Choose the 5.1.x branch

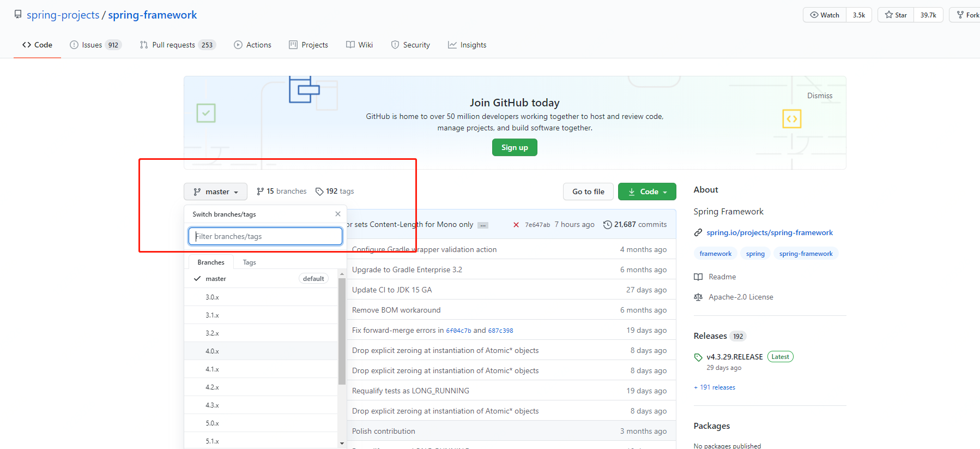click(x=261, y=441)
